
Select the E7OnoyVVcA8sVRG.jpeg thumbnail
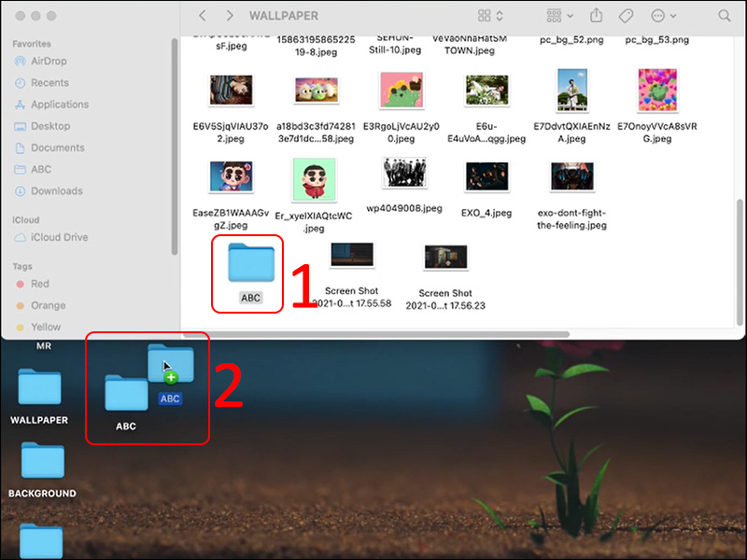click(x=657, y=90)
